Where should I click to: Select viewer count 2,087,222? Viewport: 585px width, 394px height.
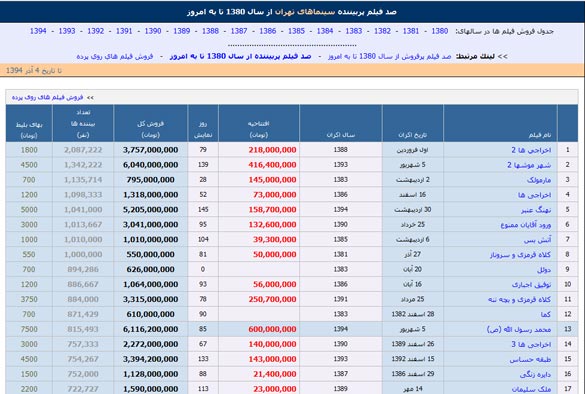(83, 150)
